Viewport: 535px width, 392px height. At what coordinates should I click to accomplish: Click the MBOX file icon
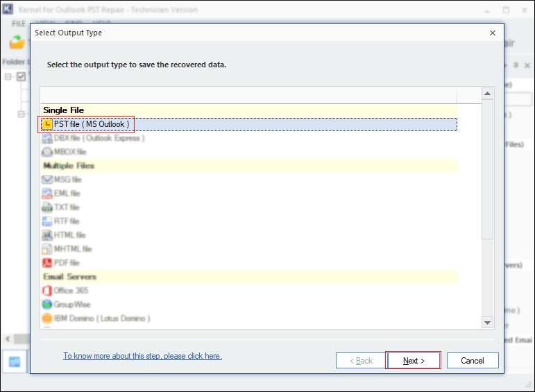coord(46,152)
